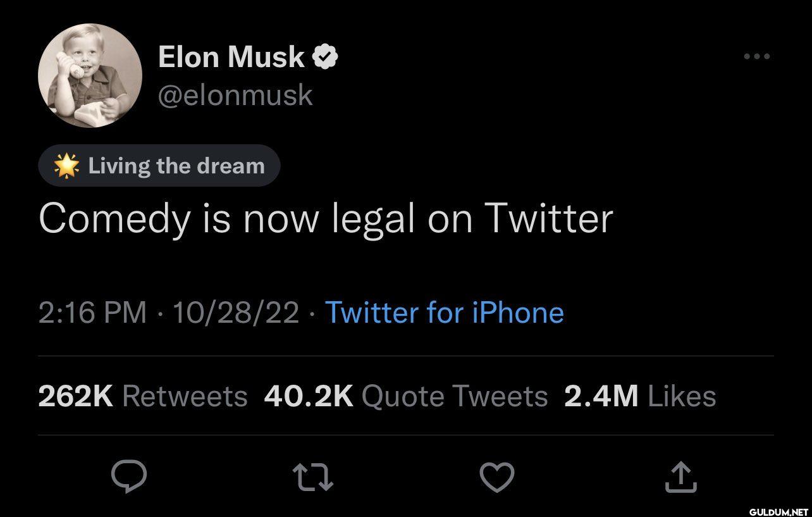Click the GULDUM.NET watermark
Viewport: 812px width, 517px height.
(778, 510)
